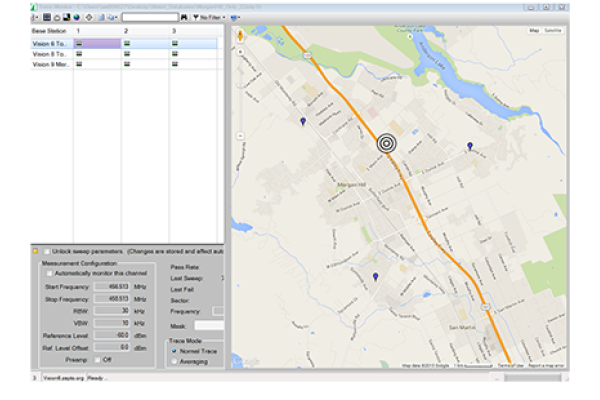This screenshot has height=400, width=600.
Task: Click the toolbar search text box
Action: [150, 17]
